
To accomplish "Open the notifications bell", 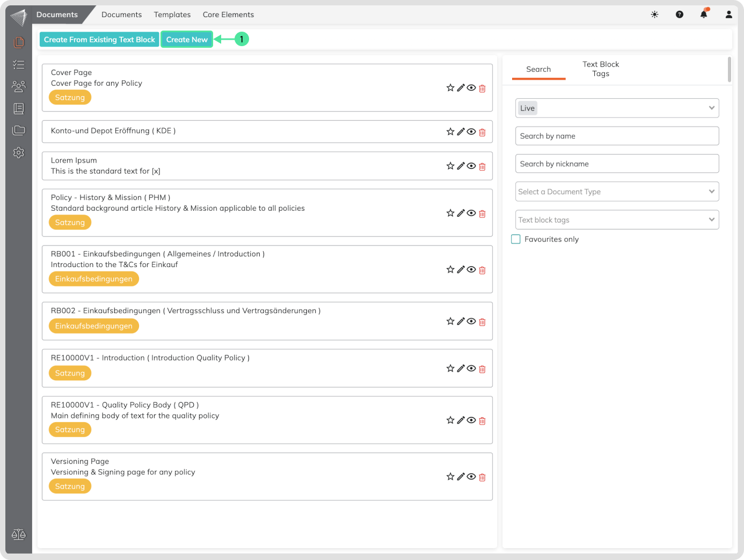I will tap(704, 14).
